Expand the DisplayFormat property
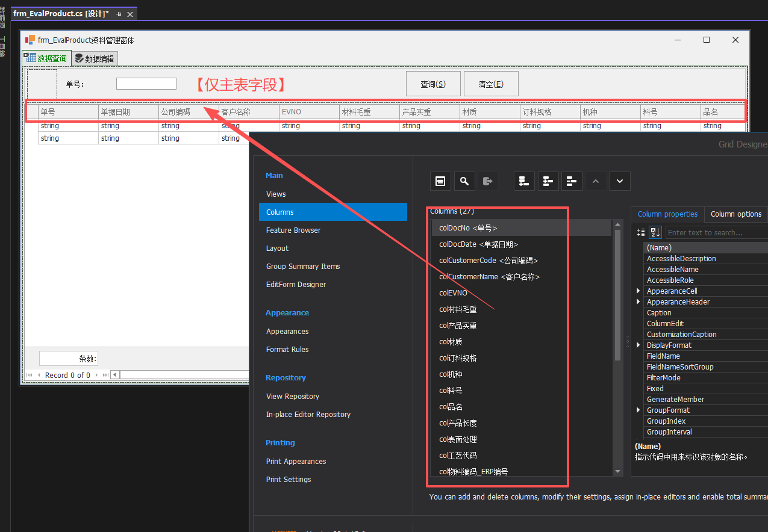 pyautogui.click(x=638, y=345)
